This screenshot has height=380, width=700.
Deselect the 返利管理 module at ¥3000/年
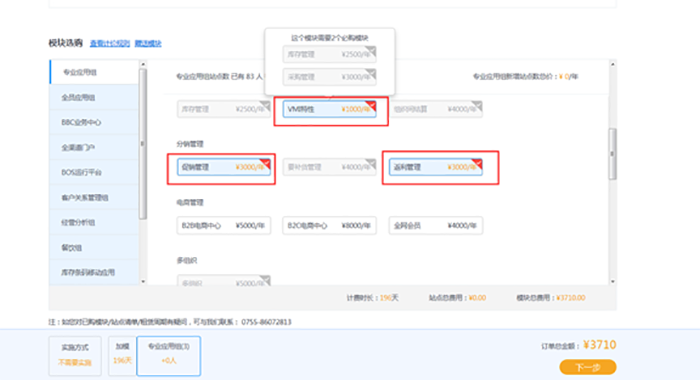436,167
